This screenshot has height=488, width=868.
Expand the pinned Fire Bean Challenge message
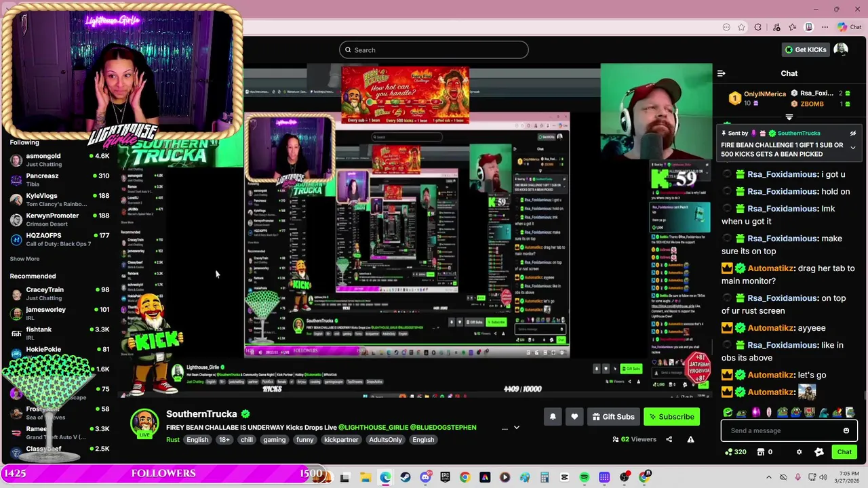point(853,148)
